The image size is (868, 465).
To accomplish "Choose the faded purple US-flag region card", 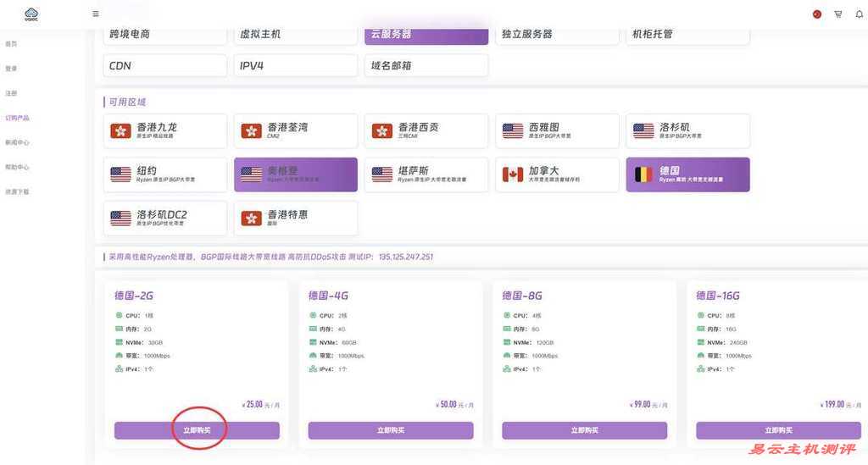I will 296,174.
